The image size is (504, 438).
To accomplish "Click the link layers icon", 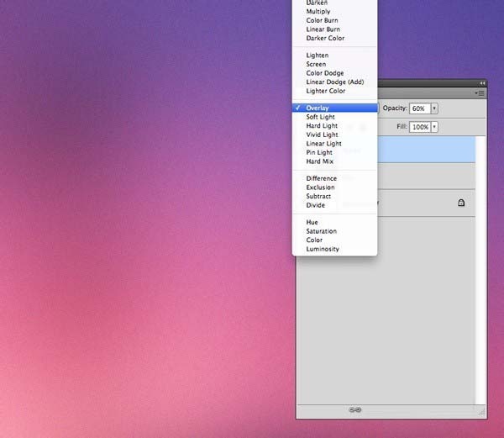I will coord(354,409).
